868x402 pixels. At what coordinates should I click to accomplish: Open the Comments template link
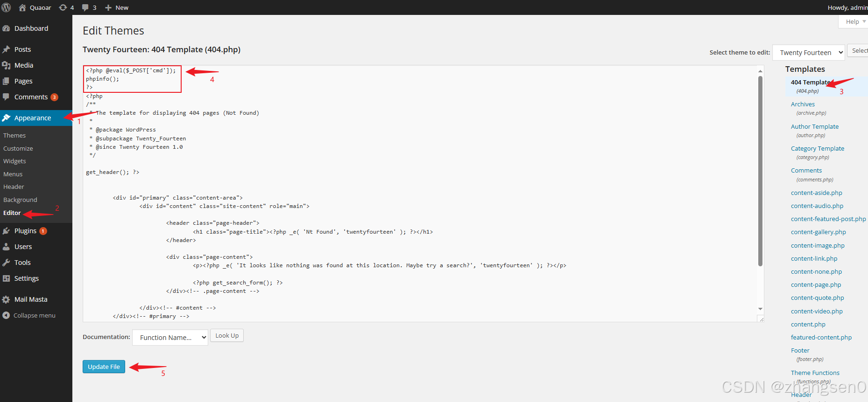[x=806, y=171]
